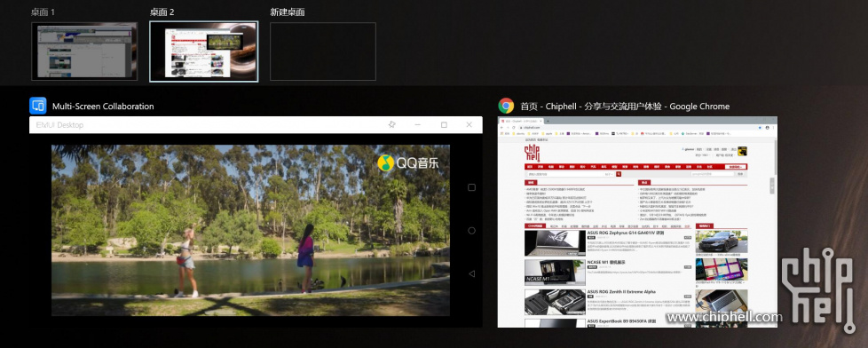868x348 pixels.
Task: Click the red search icon on the Chiphell page
Action: pos(619,174)
